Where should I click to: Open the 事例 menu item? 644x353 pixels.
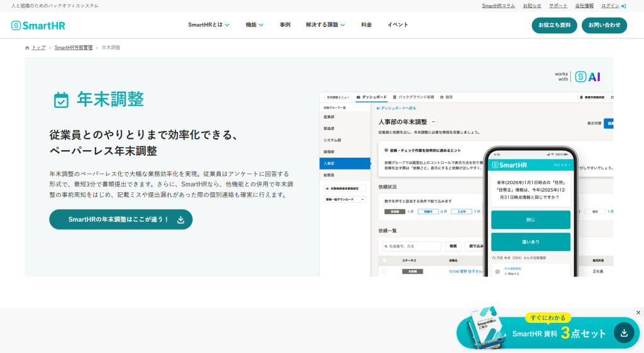point(285,25)
